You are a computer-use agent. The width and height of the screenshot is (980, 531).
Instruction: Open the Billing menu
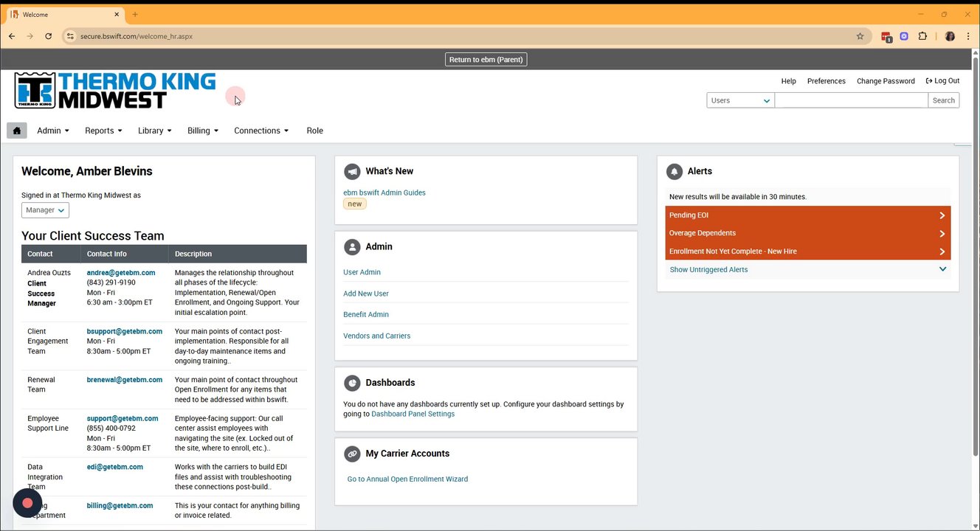click(203, 131)
